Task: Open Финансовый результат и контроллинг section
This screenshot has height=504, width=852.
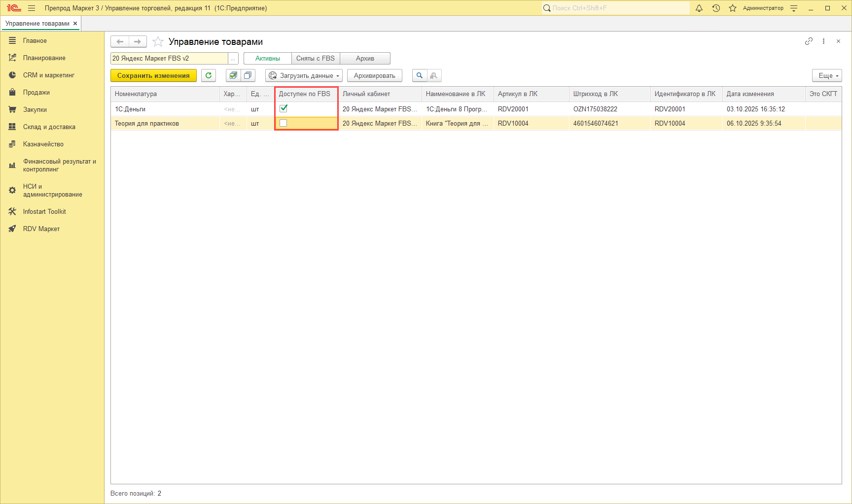Action: [x=52, y=166]
